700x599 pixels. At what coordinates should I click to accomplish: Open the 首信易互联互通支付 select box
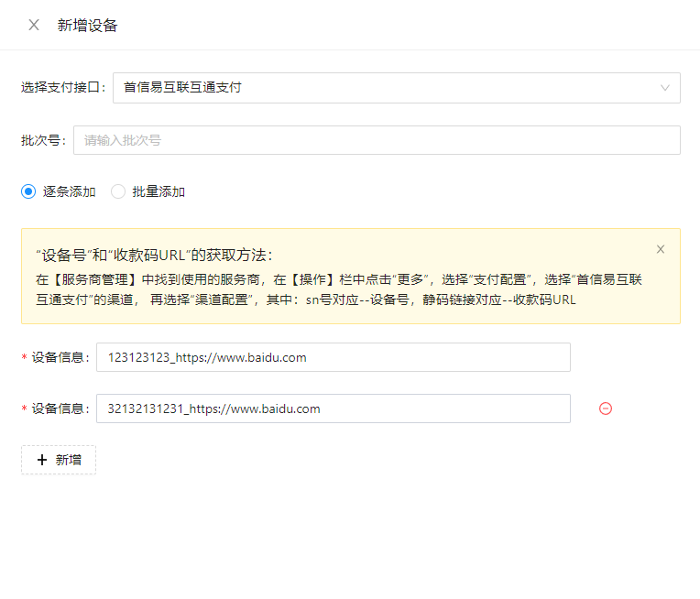pos(385,88)
